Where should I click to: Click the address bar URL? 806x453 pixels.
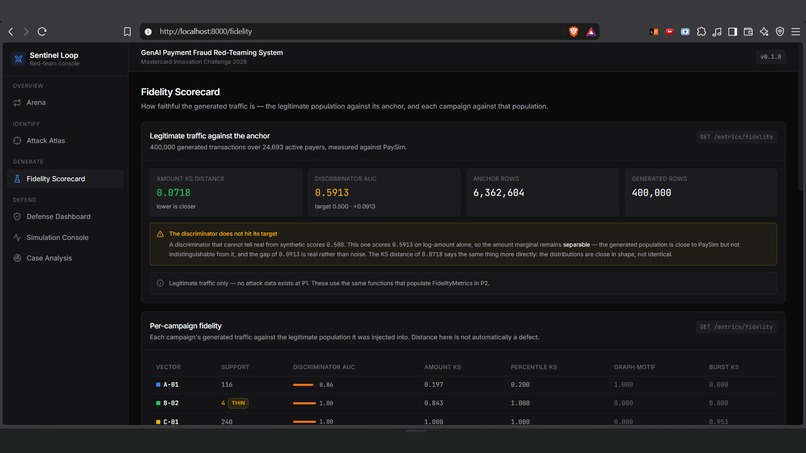point(206,31)
